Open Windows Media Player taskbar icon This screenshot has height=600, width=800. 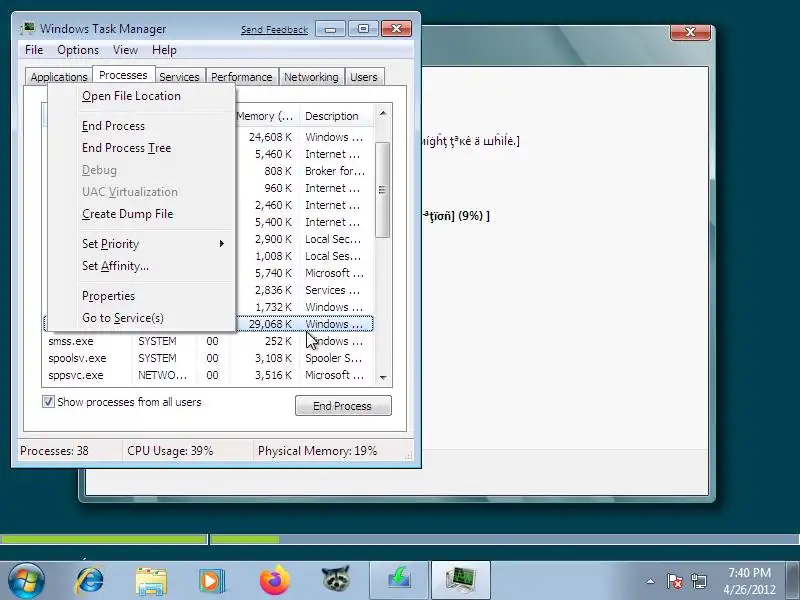(212, 581)
